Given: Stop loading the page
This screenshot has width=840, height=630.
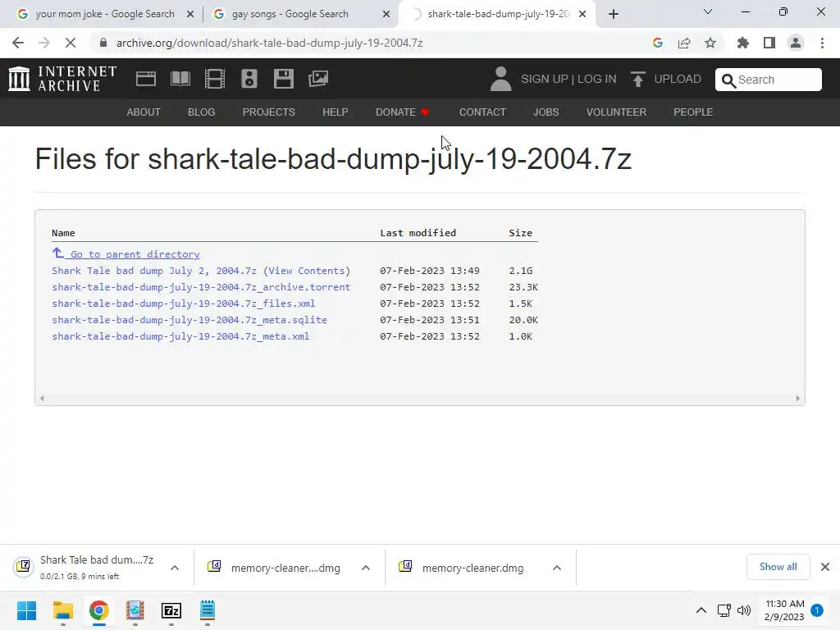Looking at the screenshot, I should coord(71,43).
